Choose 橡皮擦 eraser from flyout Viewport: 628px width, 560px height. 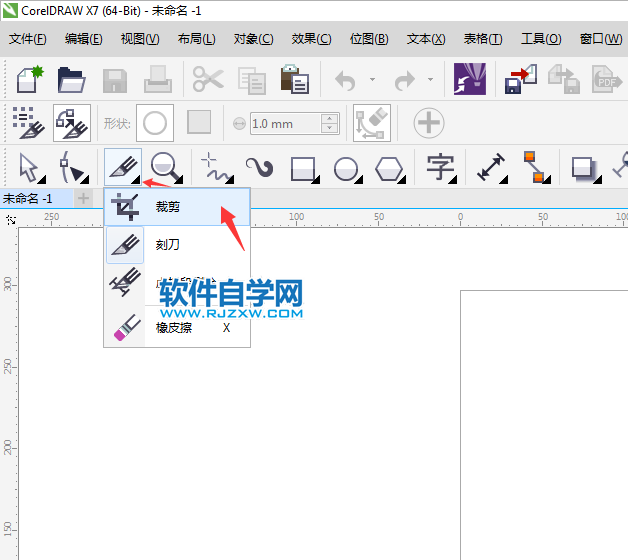pyautogui.click(x=177, y=327)
